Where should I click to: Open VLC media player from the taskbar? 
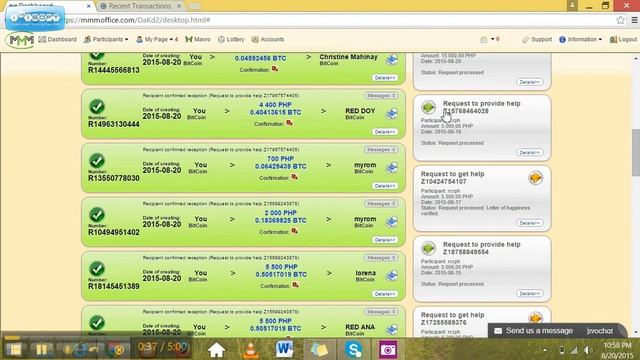[250, 350]
